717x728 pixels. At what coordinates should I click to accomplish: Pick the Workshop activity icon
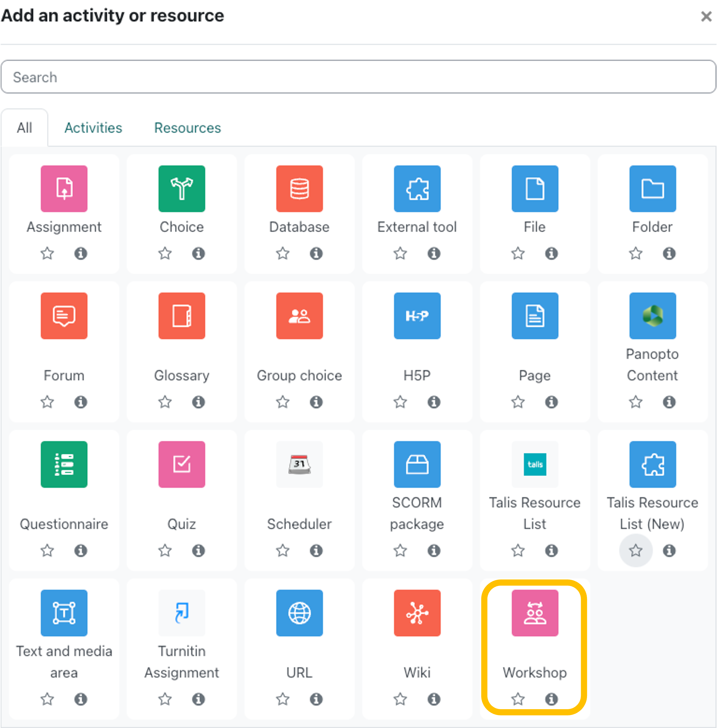534,613
